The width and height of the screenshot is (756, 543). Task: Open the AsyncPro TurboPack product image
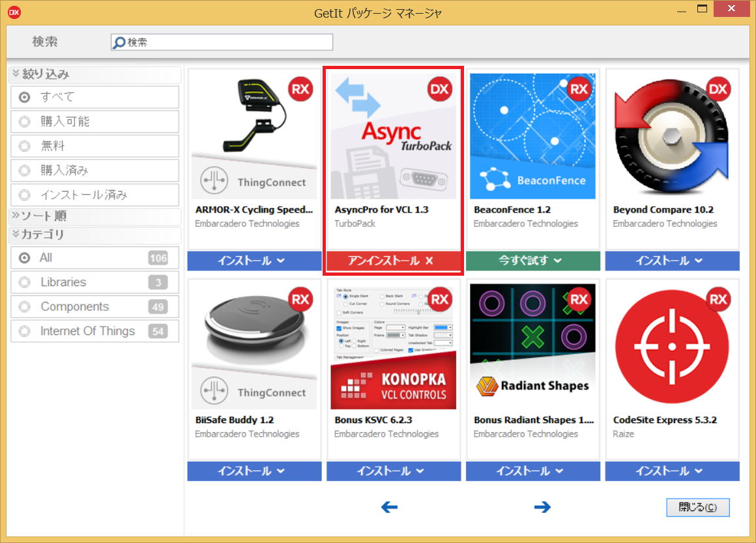click(x=394, y=136)
